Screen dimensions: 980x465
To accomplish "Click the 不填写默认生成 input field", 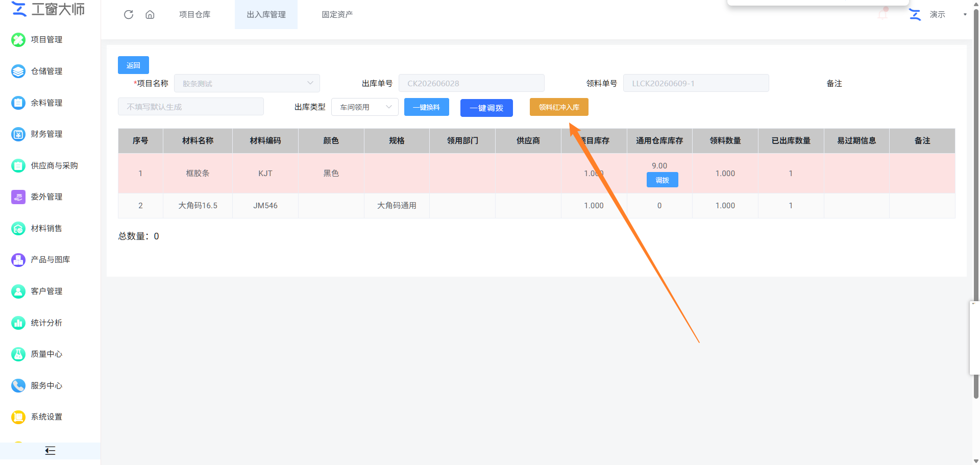I will coord(191,107).
